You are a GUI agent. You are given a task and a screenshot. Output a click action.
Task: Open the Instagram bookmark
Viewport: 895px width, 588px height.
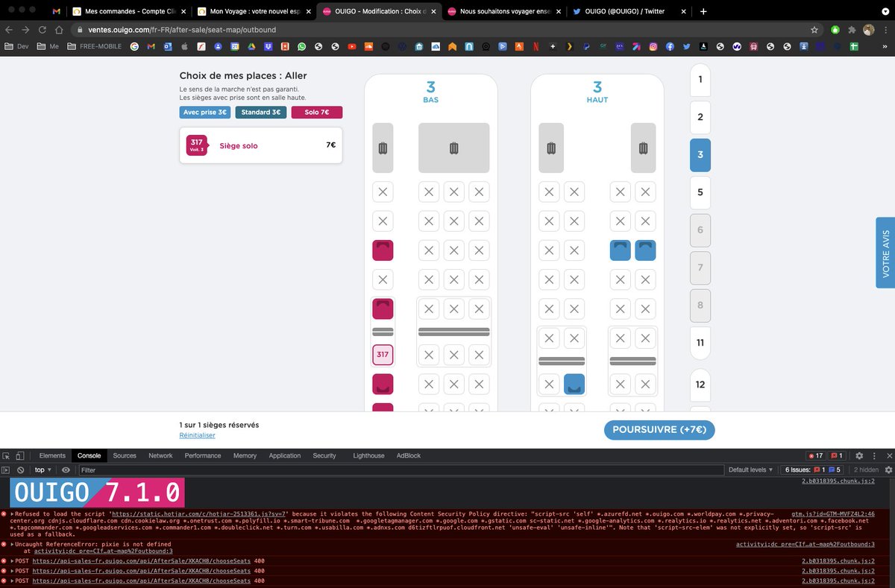pos(653,46)
